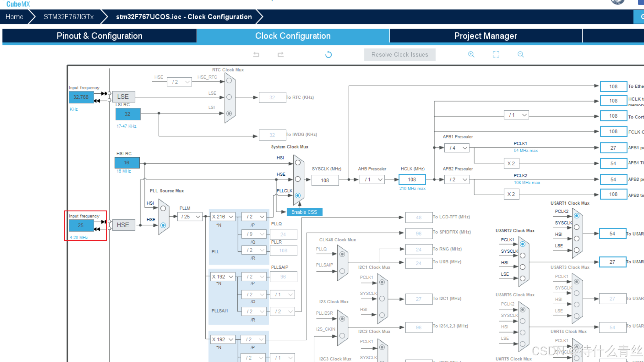The image size is (644, 362).
Task: Open the PLLSAI1 X 192 multiplier dropdown
Action: point(223,276)
